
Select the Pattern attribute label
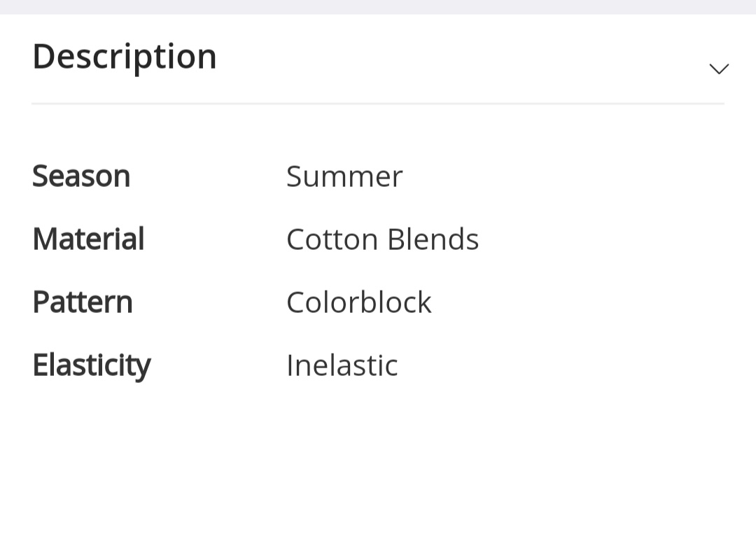tap(83, 302)
